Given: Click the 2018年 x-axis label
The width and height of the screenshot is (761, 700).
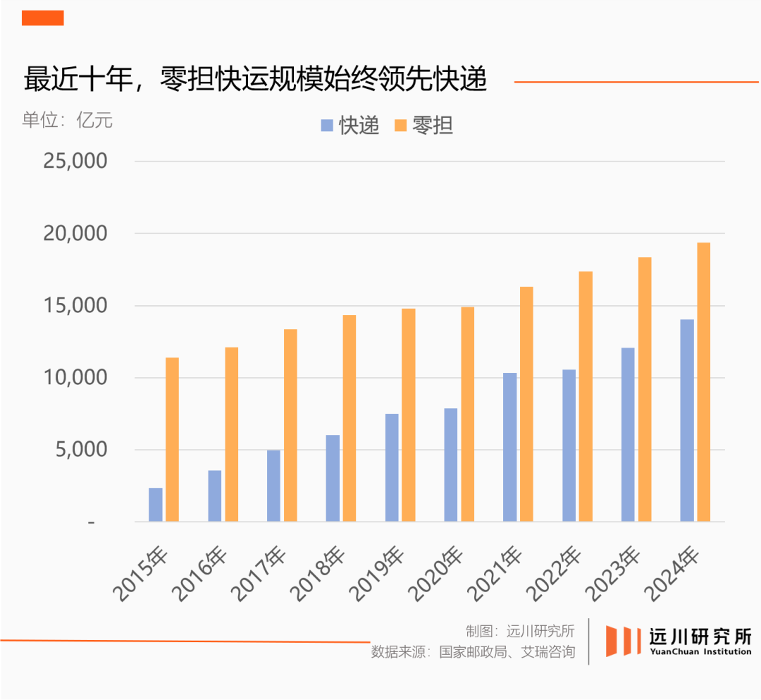Looking at the screenshot, I should pos(317,574).
